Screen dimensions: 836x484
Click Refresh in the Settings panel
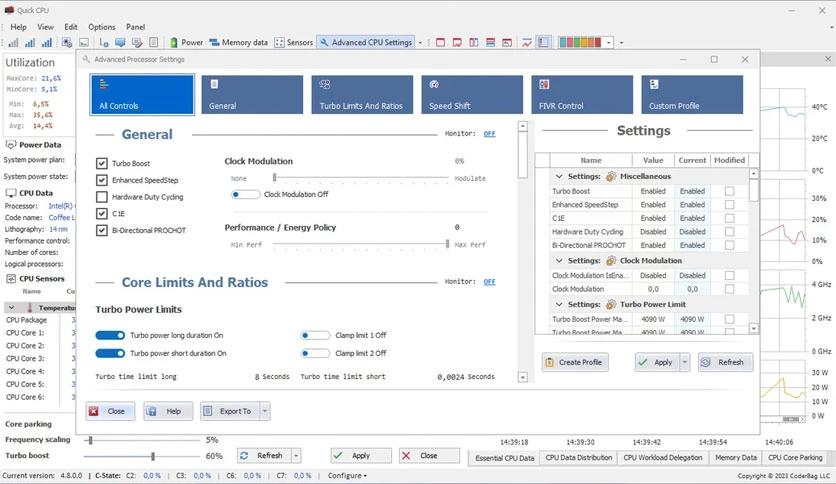coord(725,362)
